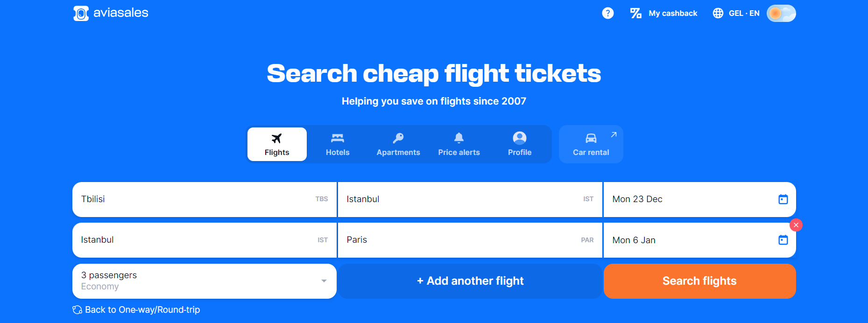Switch to the Hotels tab
868x323 pixels.
pos(338,144)
